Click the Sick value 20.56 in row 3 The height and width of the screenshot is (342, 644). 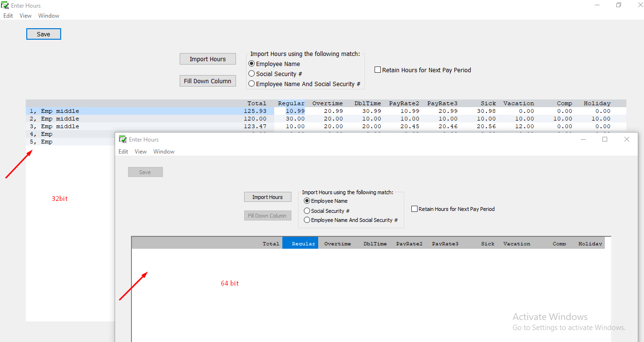pyautogui.click(x=486, y=126)
